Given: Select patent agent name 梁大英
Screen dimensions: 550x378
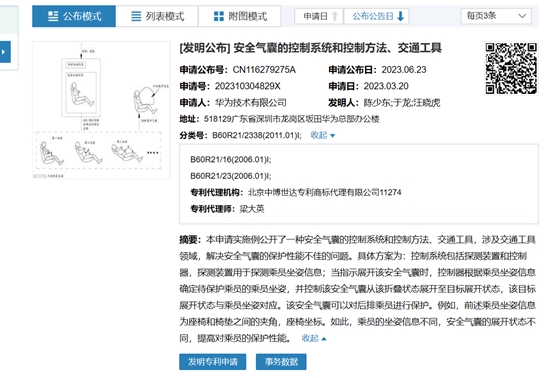Looking at the screenshot, I should point(252,209).
